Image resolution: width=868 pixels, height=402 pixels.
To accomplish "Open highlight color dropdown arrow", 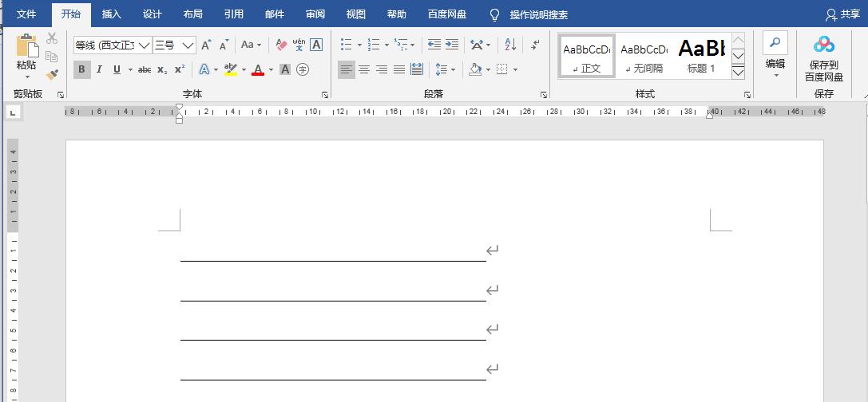I will point(244,69).
